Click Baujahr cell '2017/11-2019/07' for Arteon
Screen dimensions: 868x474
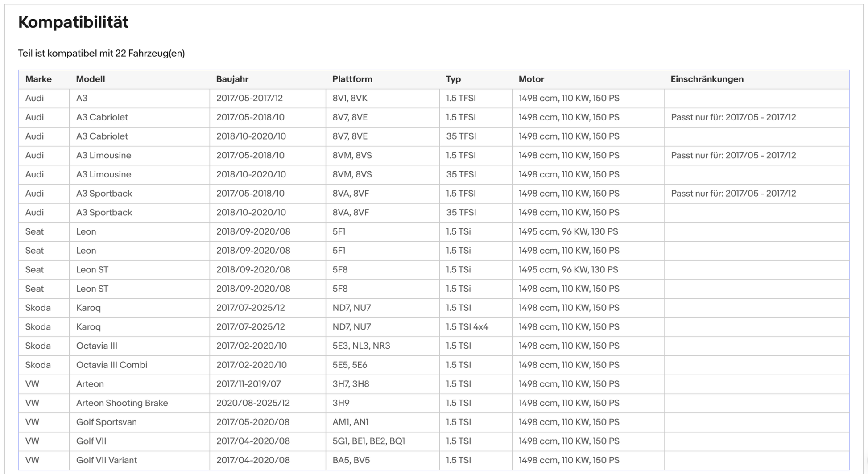(248, 384)
